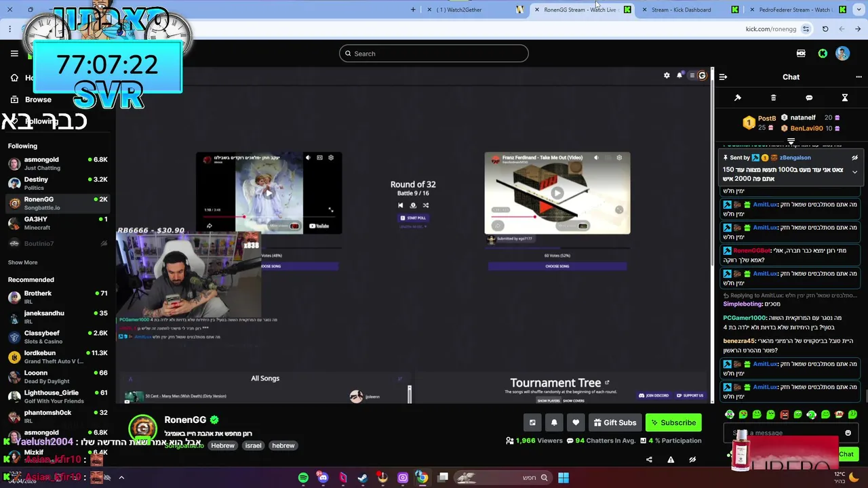
Task: Open a new browser tab plus
Action: [x=413, y=9]
